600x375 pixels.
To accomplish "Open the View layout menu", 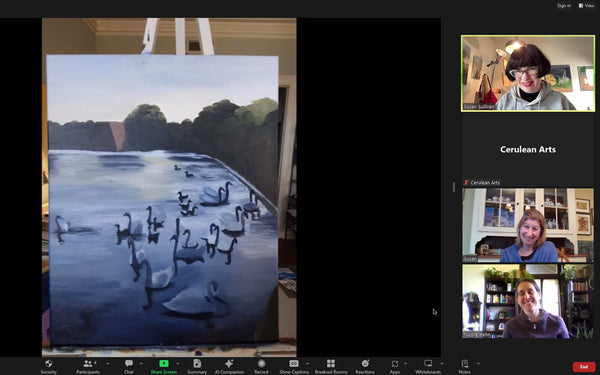I will pos(586,6).
